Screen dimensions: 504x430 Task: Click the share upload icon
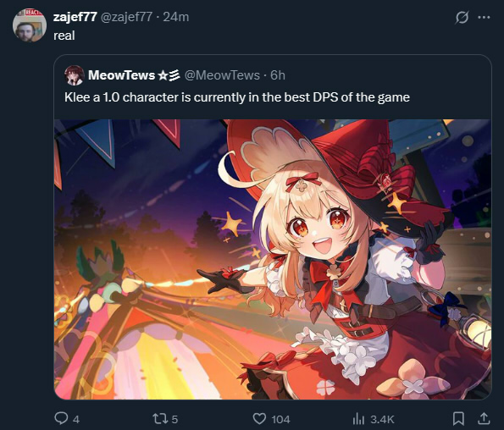pos(483,418)
